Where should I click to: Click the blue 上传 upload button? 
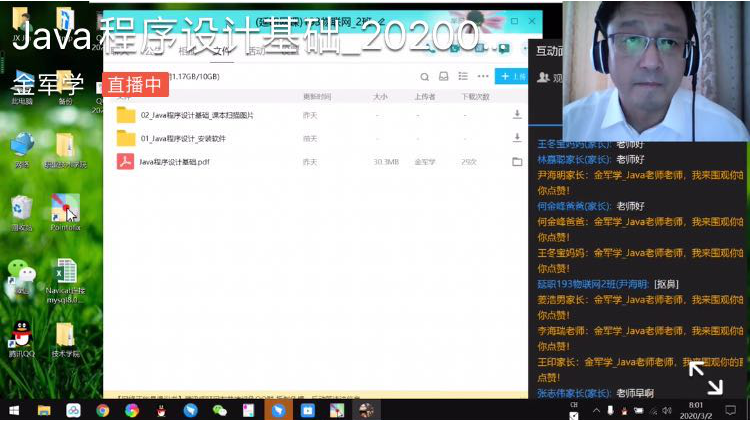[x=512, y=76]
